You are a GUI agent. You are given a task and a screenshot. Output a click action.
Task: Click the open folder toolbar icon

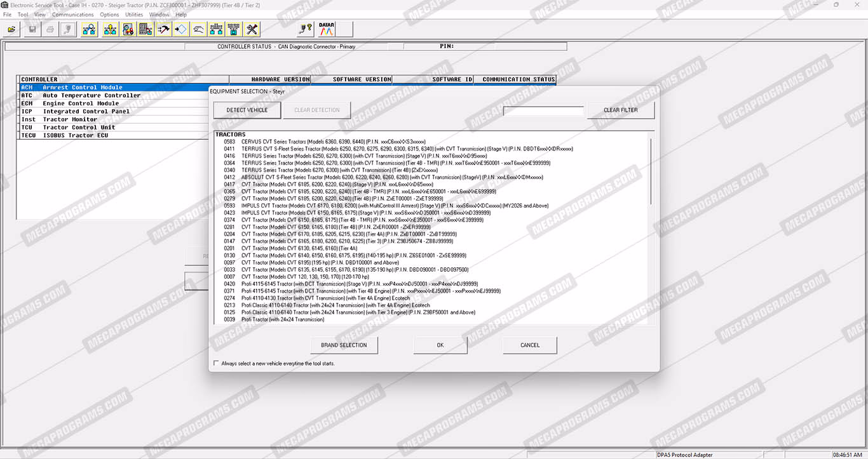(x=11, y=29)
